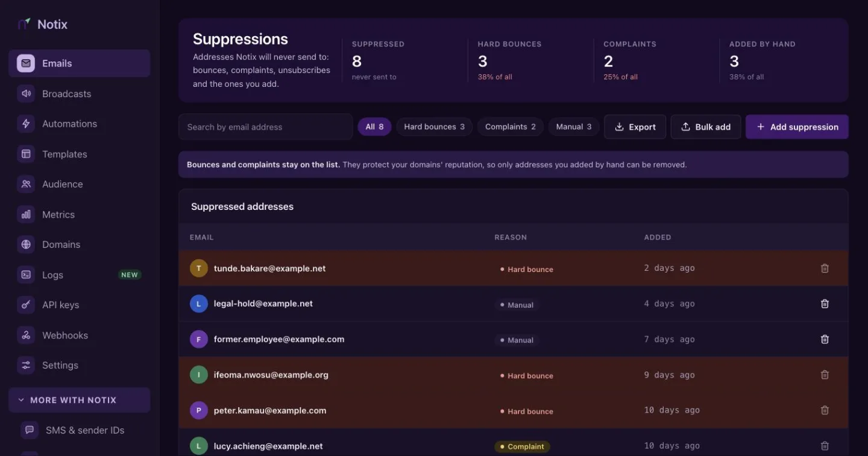This screenshot has height=456, width=868.
Task: Click the Domains globe icon
Action: coord(26,244)
